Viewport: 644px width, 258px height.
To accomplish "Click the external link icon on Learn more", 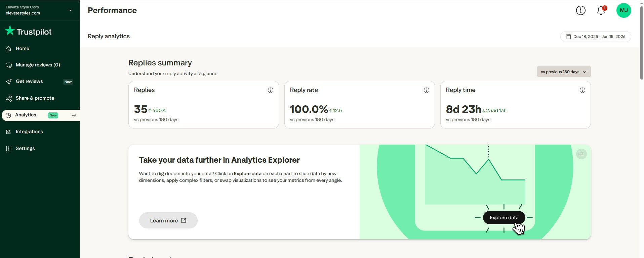I will coord(184,220).
